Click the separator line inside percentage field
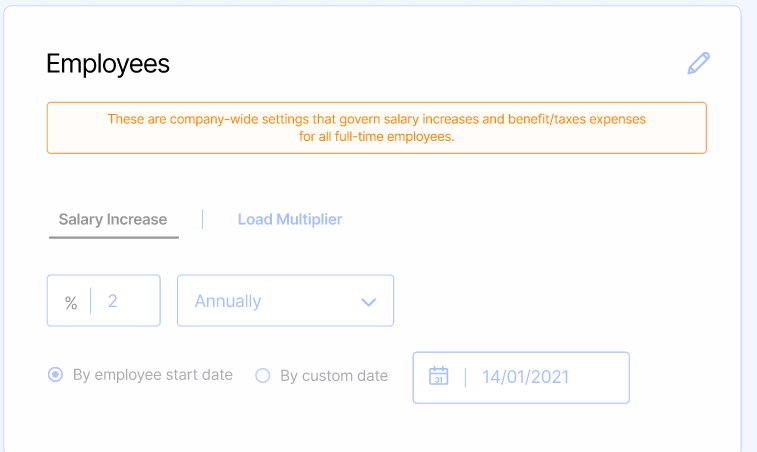Image resolution: width=757 pixels, height=452 pixels. pos(91,301)
